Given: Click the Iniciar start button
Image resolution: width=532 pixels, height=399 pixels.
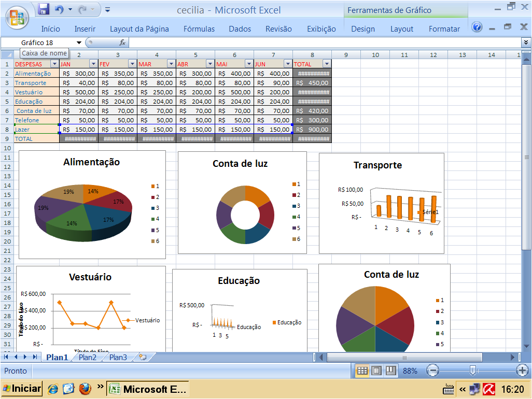Looking at the screenshot, I should pos(21,387).
